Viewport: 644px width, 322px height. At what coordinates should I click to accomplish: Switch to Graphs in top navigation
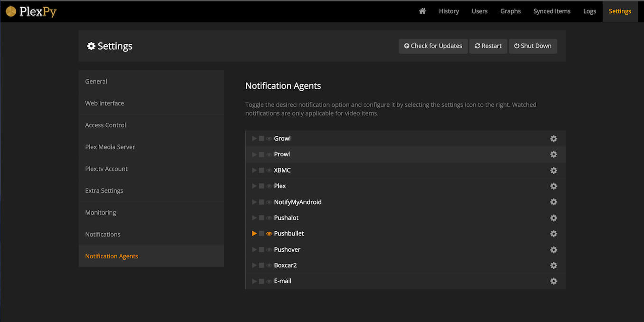pyautogui.click(x=510, y=11)
